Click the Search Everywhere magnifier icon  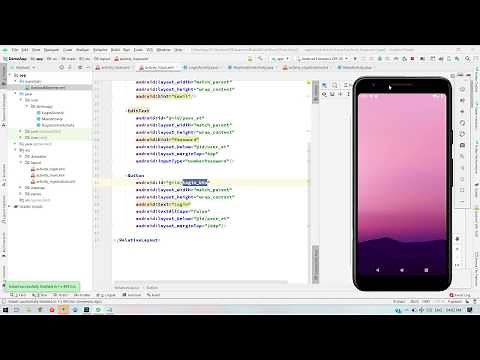pos(468,59)
